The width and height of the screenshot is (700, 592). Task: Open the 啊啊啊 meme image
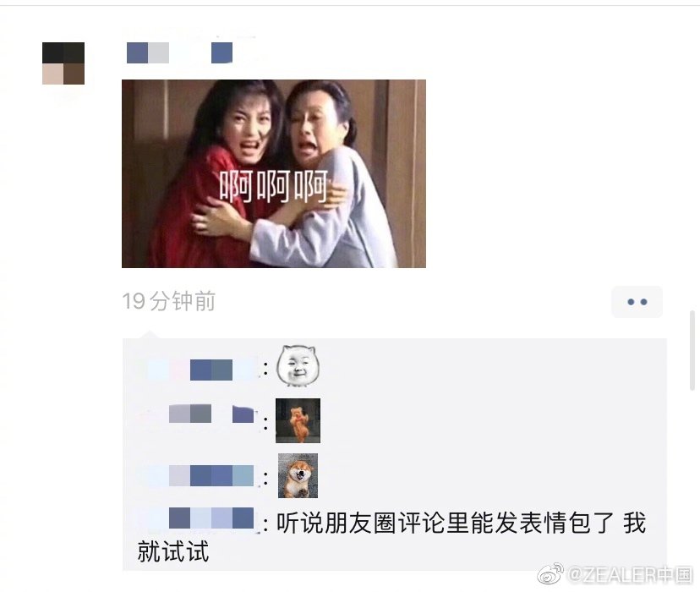click(274, 173)
